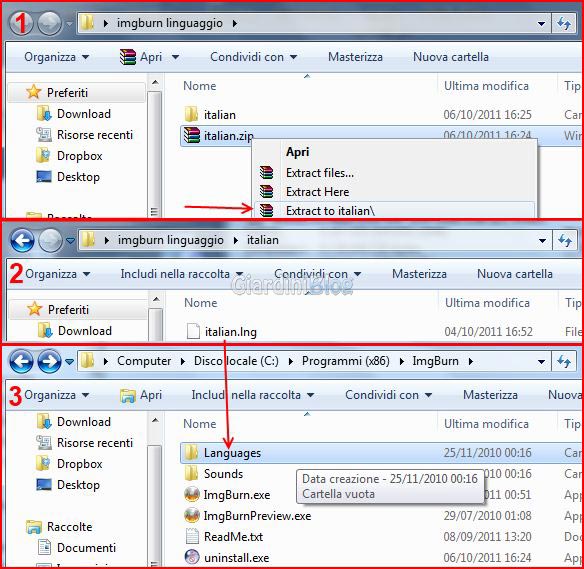Click Dropbox icon in first window sidebar
This screenshot has height=569, width=584.
point(43,155)
